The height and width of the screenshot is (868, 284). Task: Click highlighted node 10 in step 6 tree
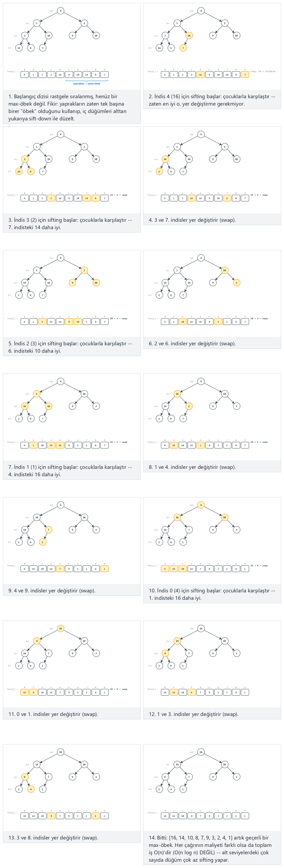(224, 270)
